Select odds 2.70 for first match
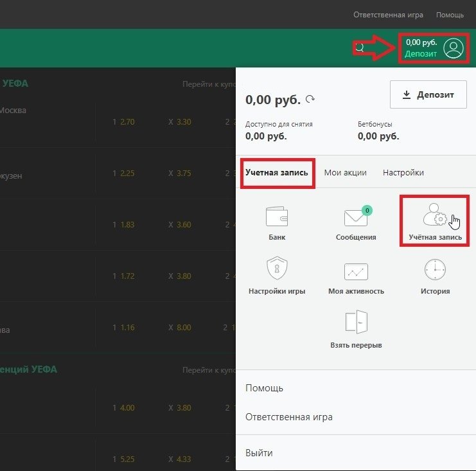The height and width of the screenshot is (471, 476). (123, 121)
